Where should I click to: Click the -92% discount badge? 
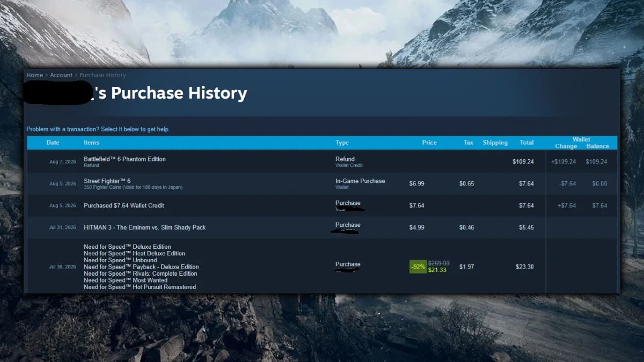click(x=418, y=267)
